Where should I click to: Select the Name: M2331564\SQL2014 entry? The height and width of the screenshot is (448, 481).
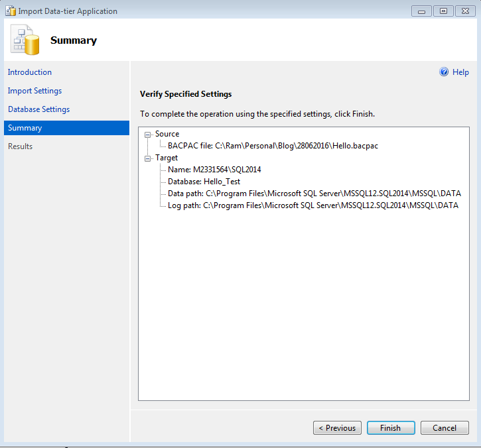pyautogui.click(x=214, y=170)
